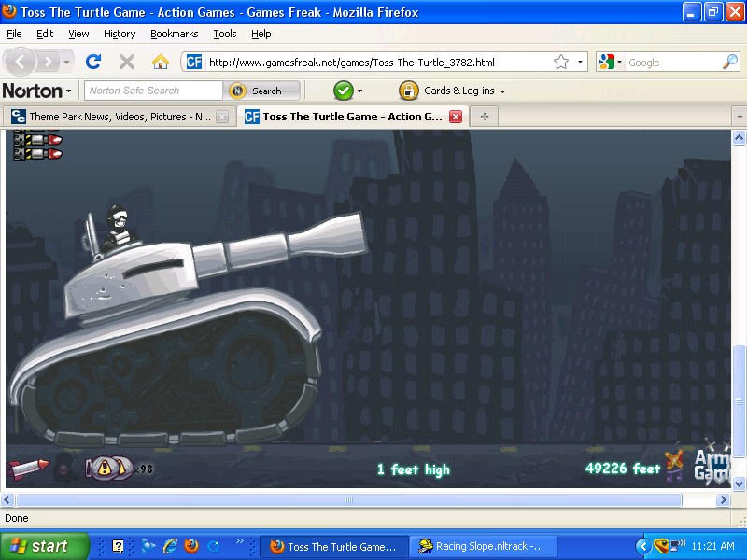Click the help question mark quick launch icon
This screenshot has height=560, width=747.
[x=118, y=546]
